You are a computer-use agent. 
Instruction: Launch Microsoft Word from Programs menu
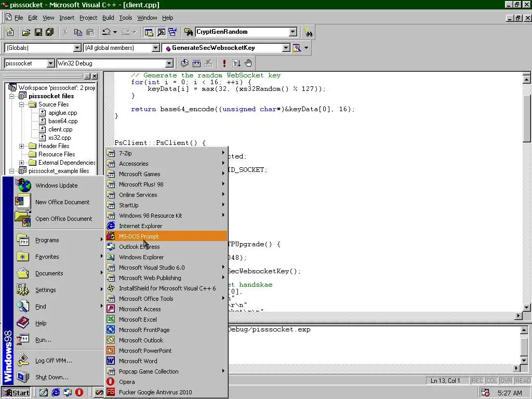click(166, 361)
